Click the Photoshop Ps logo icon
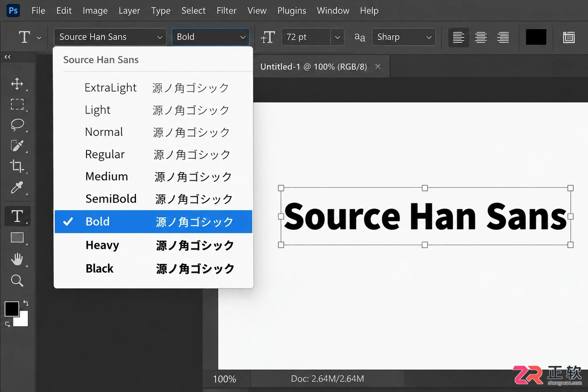588x392 pixels. [x=13, y=11]
